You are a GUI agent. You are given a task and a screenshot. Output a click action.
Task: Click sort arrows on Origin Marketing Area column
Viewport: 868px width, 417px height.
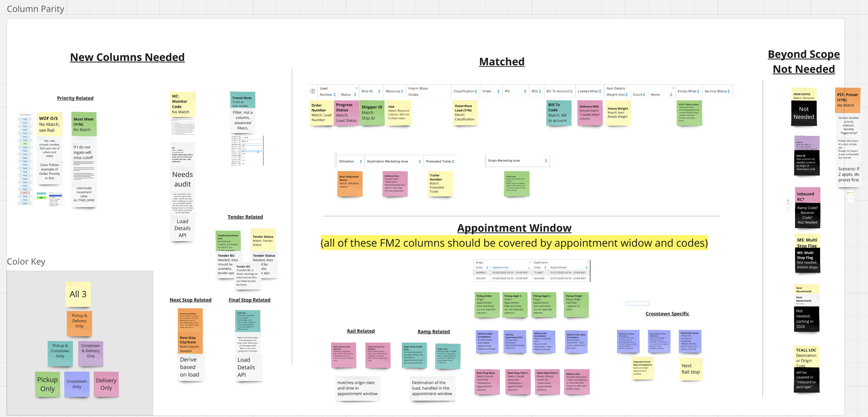[x=546, y=161]
